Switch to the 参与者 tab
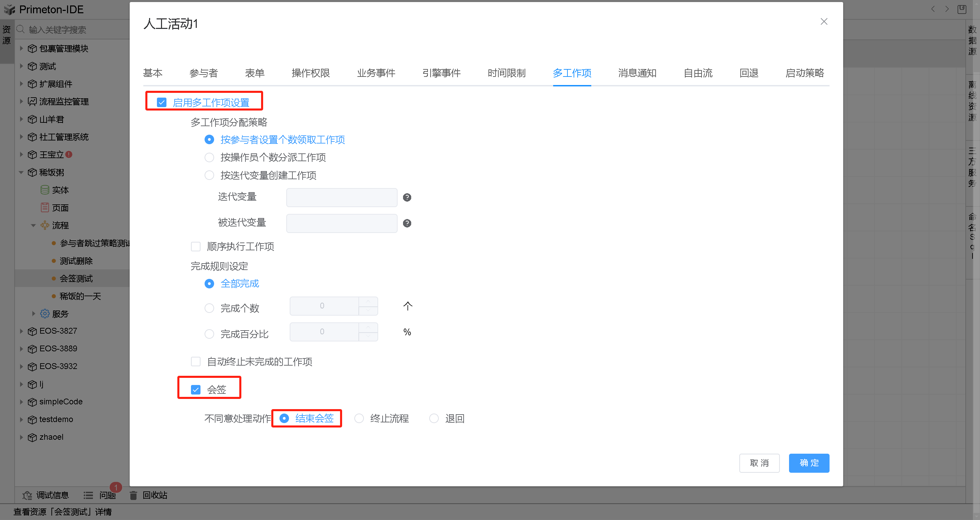This screenshot has width=980, height=520. 204,73
